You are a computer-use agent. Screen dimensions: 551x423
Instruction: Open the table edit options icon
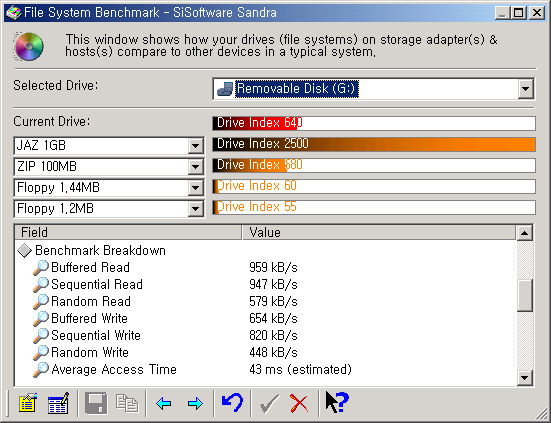pyautogui.click(x=58, y=403)
